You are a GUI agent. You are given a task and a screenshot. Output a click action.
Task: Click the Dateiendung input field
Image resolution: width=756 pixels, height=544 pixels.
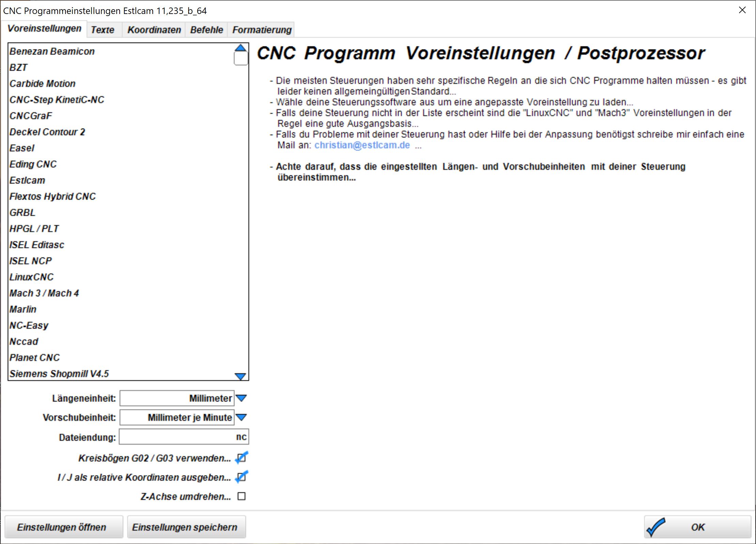point(184,437)
